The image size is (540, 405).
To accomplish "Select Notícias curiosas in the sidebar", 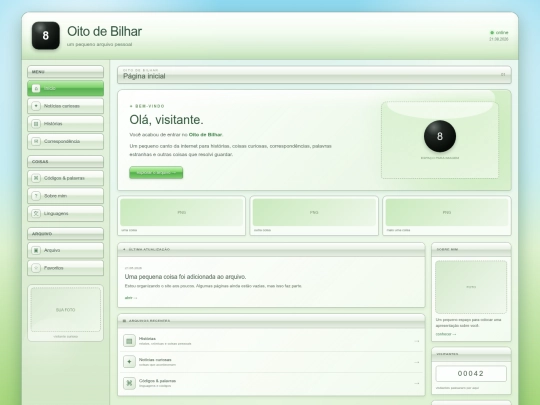I will click(x=65, y=106).
